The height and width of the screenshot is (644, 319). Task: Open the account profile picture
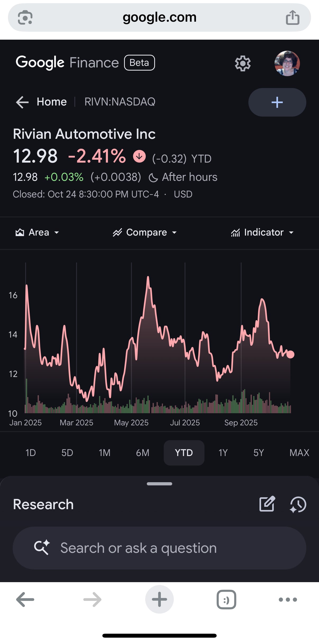click(x=287, y=63)
